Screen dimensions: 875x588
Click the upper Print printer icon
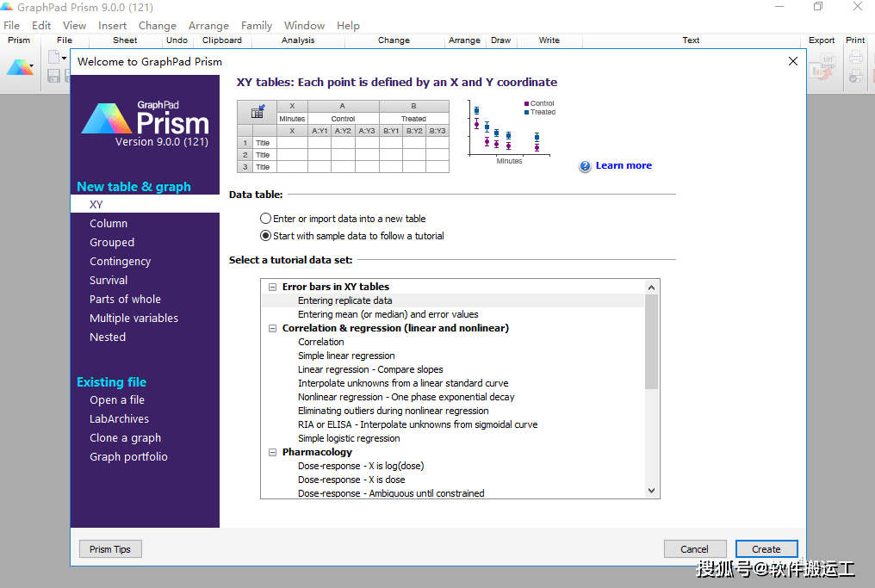[855, 57]
